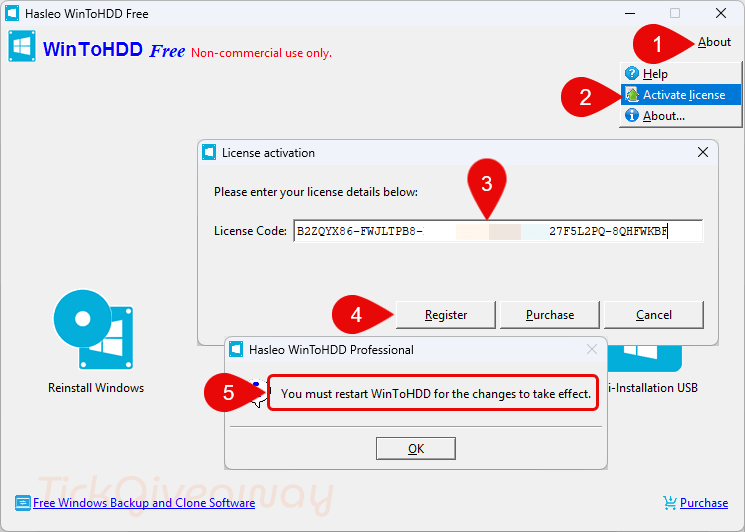Click the shopping cart icon beside Purchase

point(670,503)
